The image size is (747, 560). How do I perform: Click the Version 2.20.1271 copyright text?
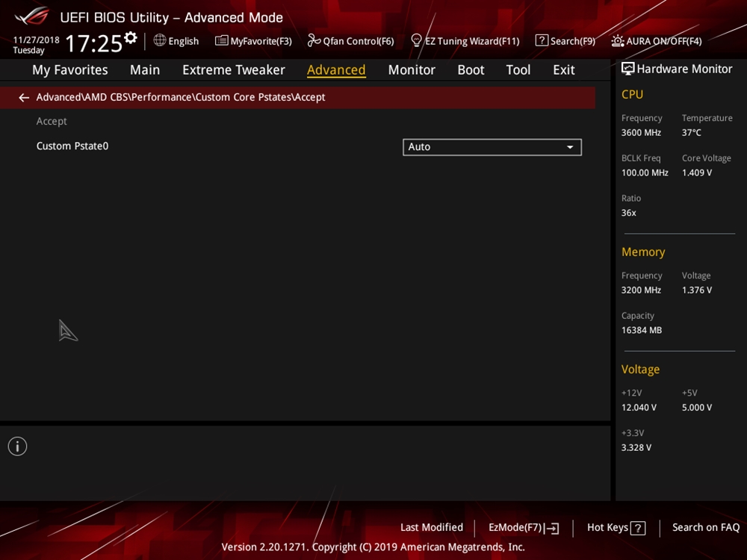click(373, 547)
